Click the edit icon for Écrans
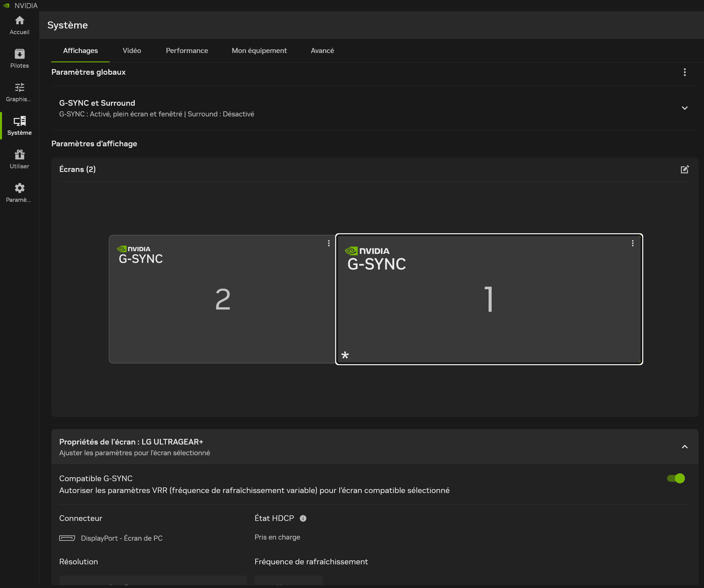Screen dimensions: 704x588 [685, 169]
